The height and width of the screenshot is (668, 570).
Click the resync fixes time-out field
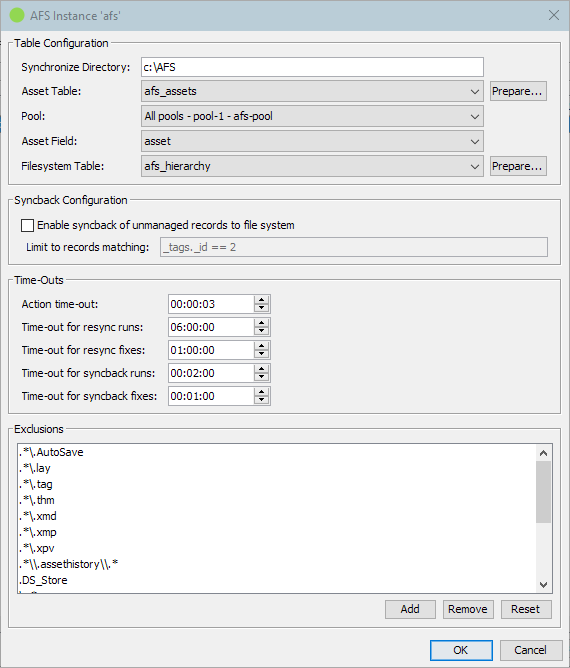tap(211, 350)
